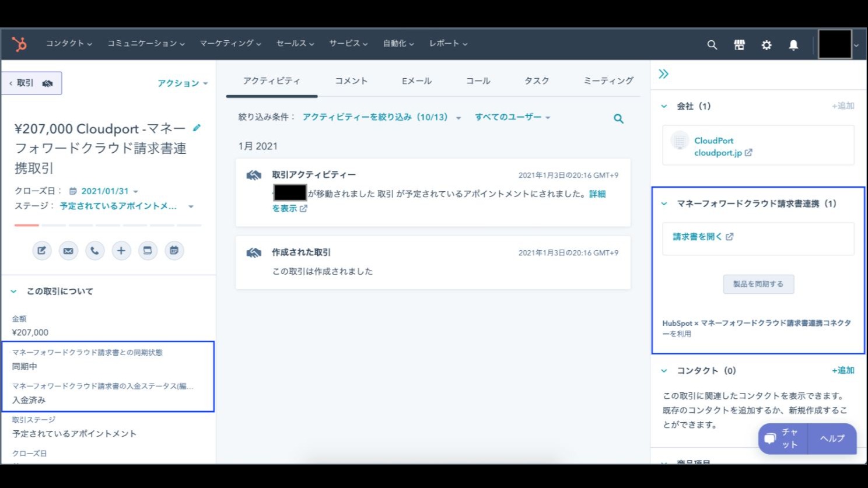
Task: Click the search magnifier in the activity feed
Action: tap(618, 118)
